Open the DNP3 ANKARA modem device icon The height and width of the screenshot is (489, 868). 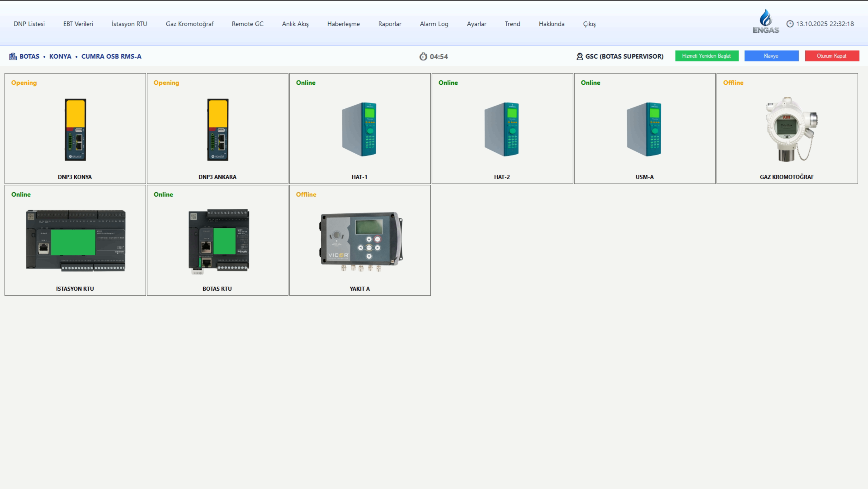(x=218, y=129)
